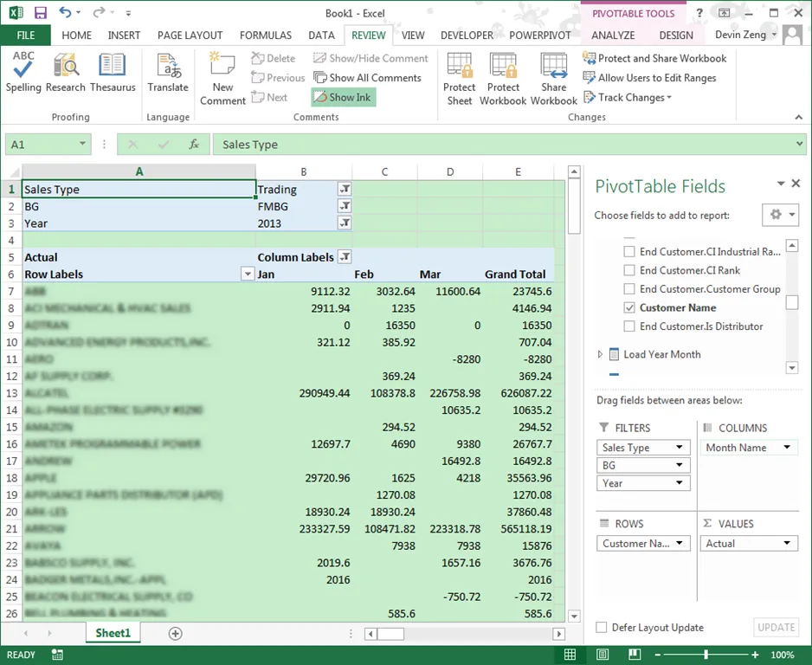Click the Insert Function fx button
Image resolution: width=812 pixels, height=665 pixels.
pyautogui.click(x=194, y=144)
